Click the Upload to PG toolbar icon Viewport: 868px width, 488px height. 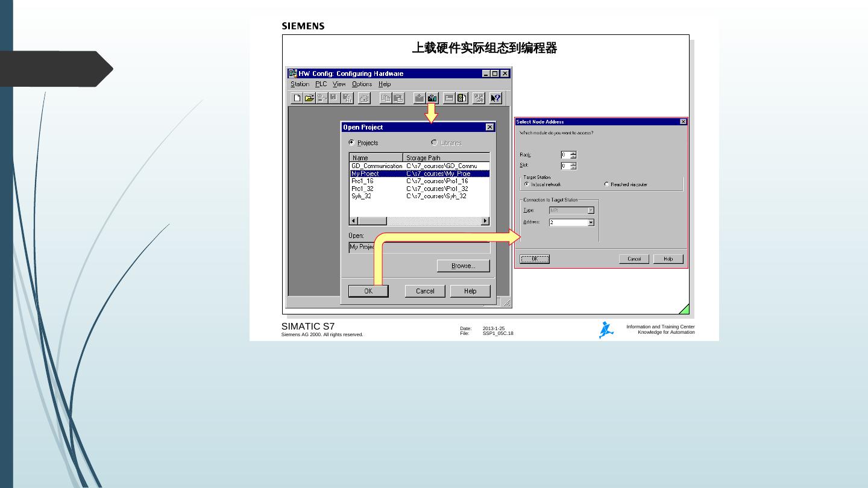click(x=432, y=98)
